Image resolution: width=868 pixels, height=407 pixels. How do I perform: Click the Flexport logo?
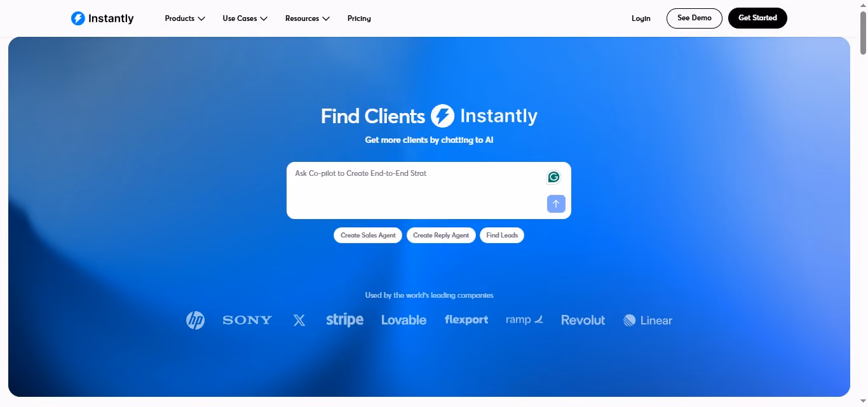coord(466,320)
